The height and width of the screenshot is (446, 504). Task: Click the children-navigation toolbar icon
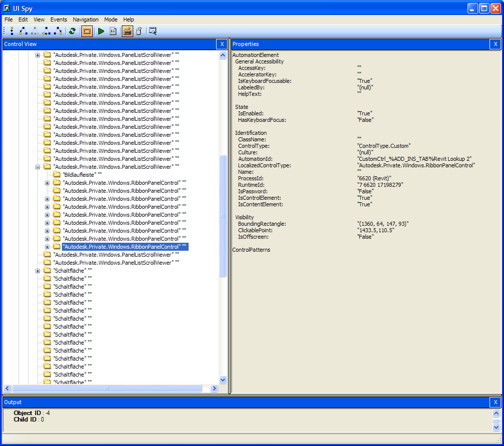tap(23, 30)
